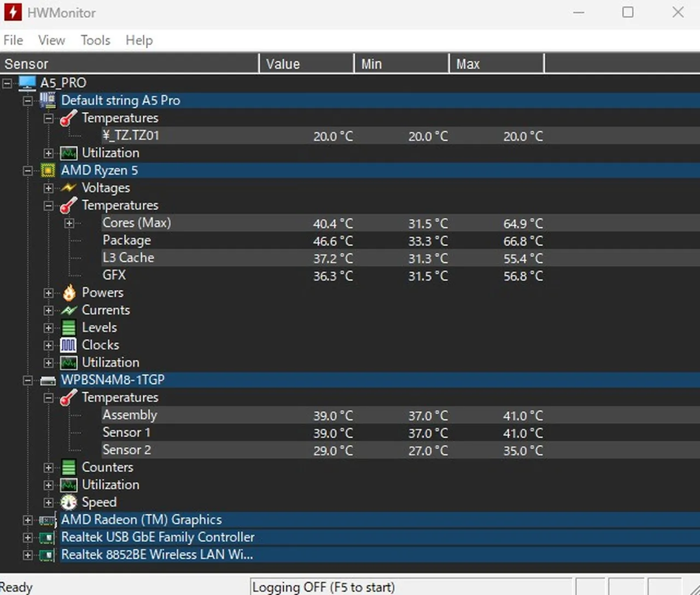Expand the Cores (Max) temperature node
This screenshot has width=700, height=595.
point(69,223)
